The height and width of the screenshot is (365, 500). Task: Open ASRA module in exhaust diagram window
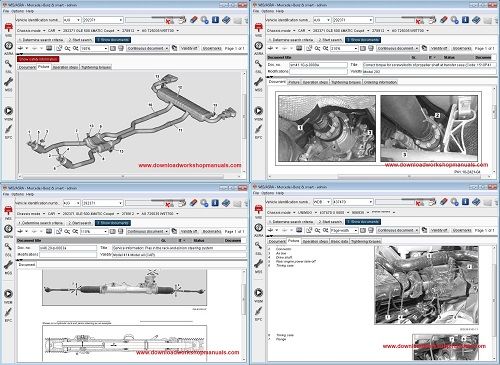8,47
